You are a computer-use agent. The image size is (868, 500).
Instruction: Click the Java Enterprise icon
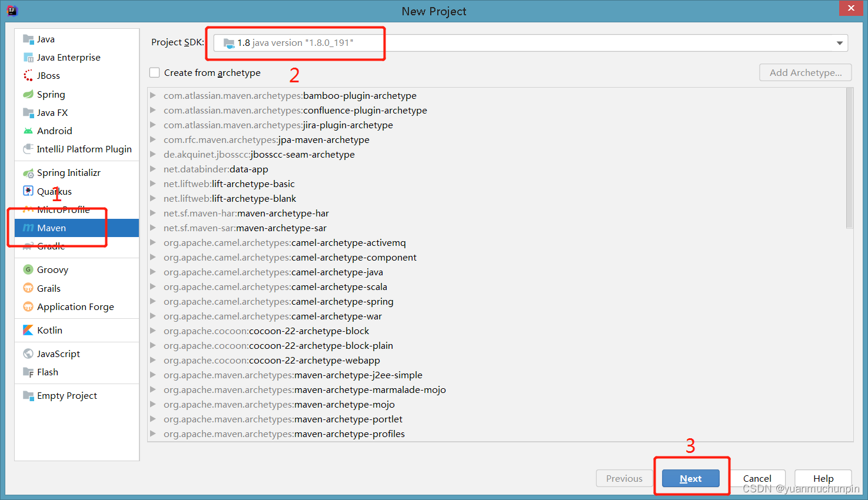[x=28, y=58]
